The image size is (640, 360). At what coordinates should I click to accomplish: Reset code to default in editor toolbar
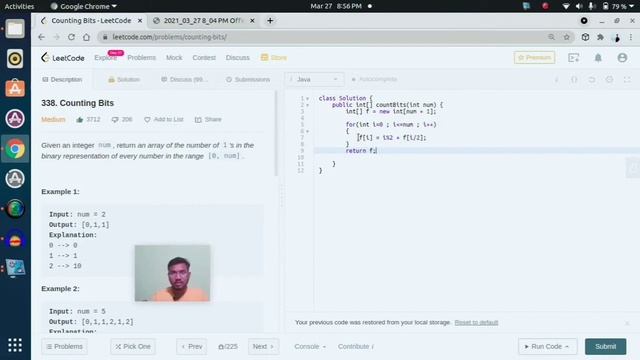click(x=592, y=80)
